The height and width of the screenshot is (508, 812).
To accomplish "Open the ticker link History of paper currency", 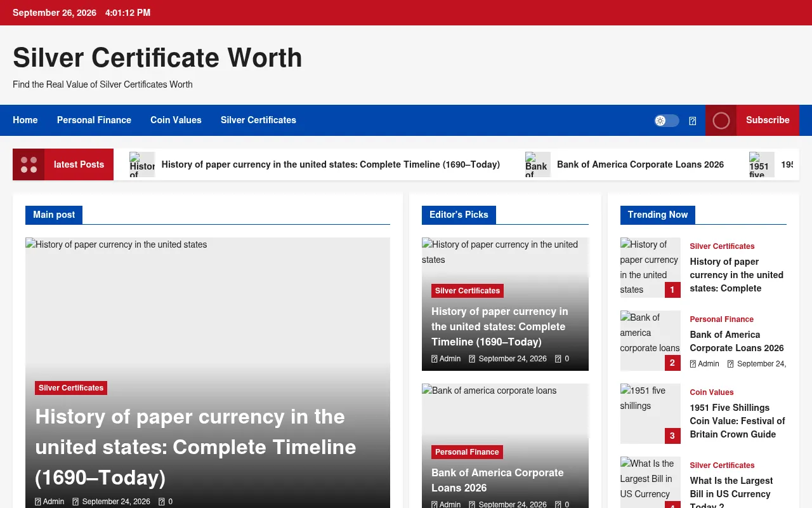I will click(331, 164).
